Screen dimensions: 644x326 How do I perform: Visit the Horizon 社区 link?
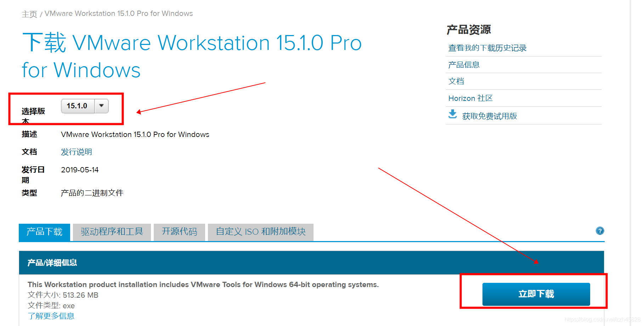(470, 98)
